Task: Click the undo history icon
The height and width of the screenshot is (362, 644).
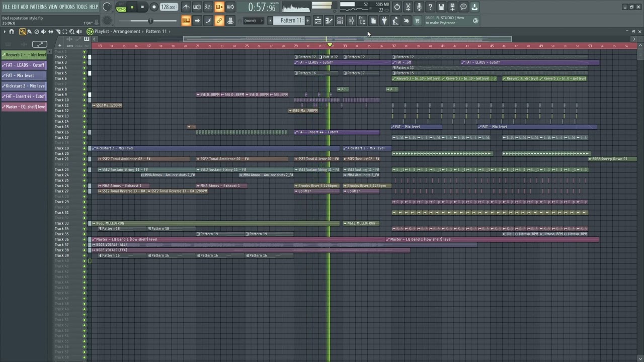Action: [397, 7]
